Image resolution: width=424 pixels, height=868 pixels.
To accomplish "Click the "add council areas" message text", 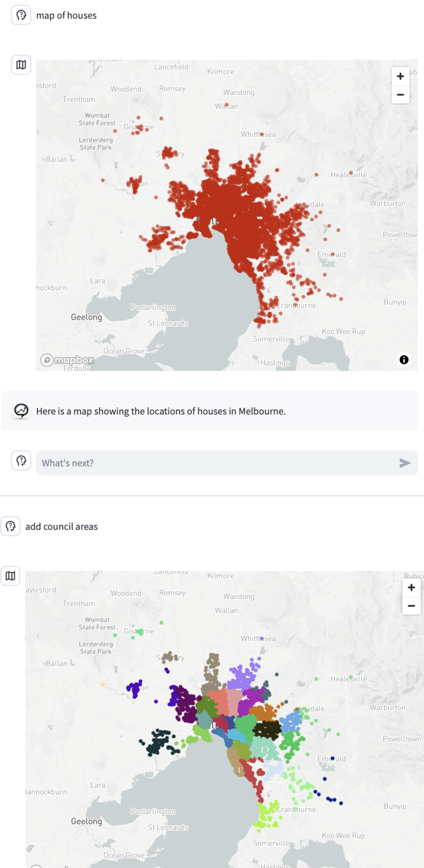I will tap(61, 526).
